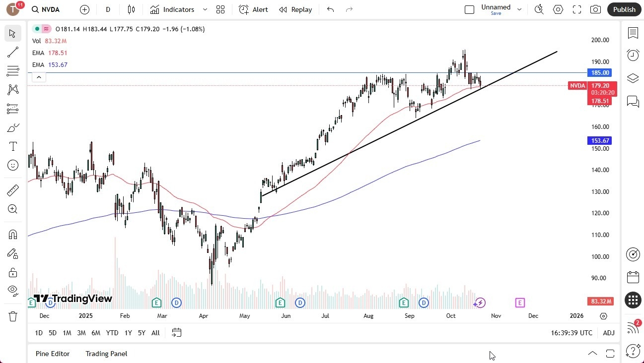Open the Indicators dropdown arrow
644x363 pixels.
(x=204, y=9)
